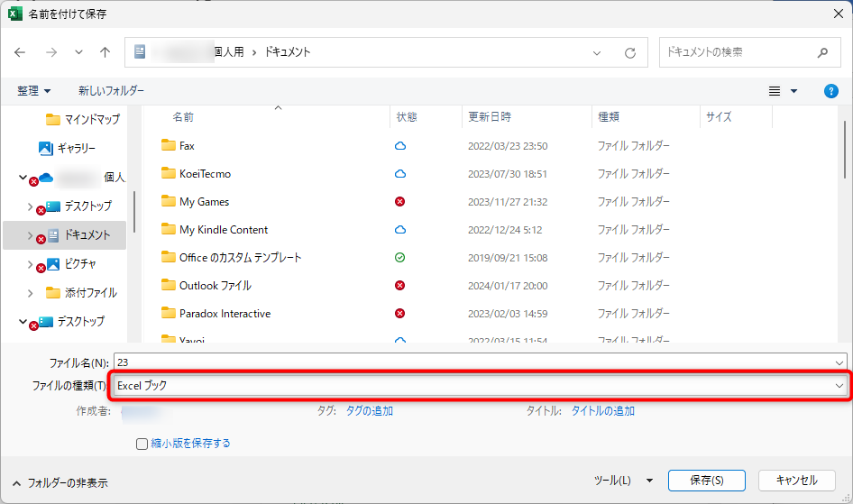Open the ファイル名 dropdown arrow
853x504 pixels.
point(839,362)
